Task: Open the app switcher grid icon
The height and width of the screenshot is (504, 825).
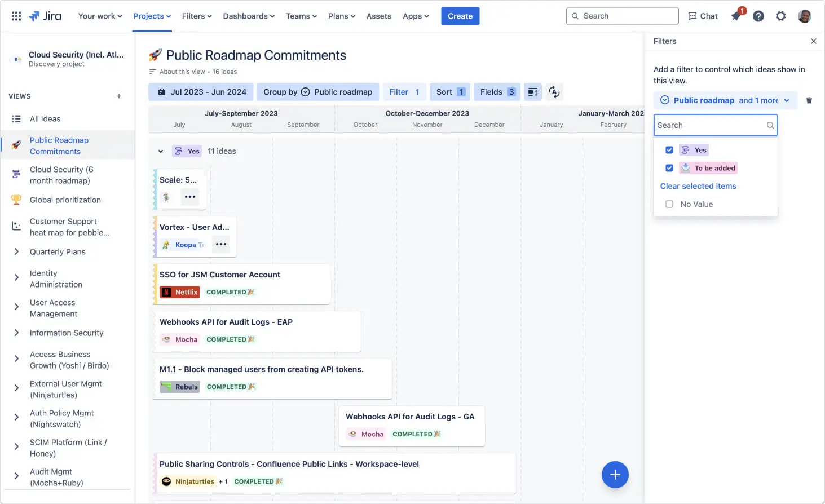Action: pyautogui.click(x=16, y=16)
